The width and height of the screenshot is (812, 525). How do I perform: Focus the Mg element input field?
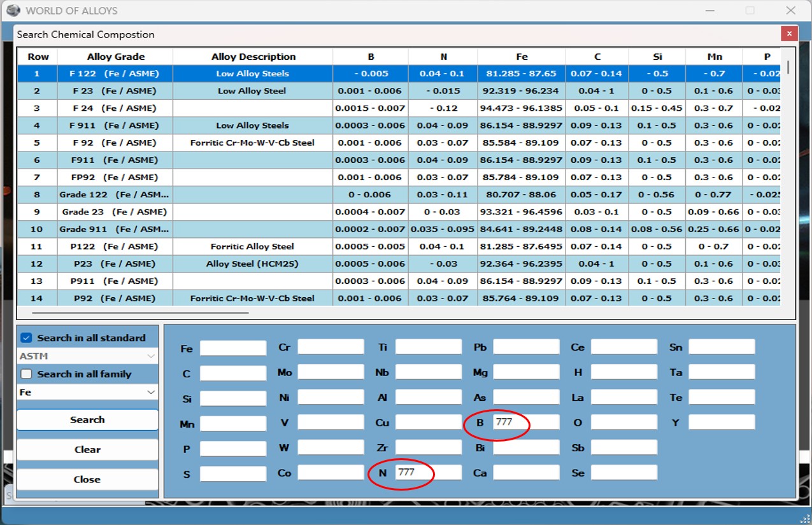(x=526, y=372)
